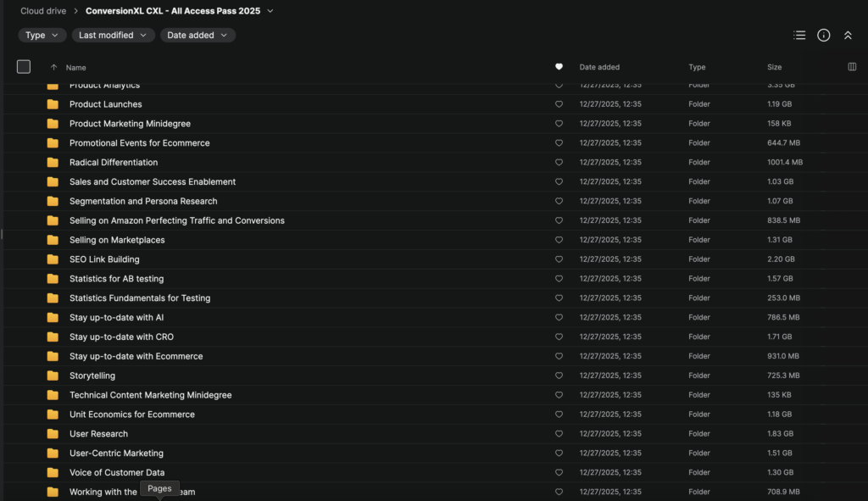Open the Type filter dropdown
Viewport: 868px width, 501px height.
point(42,36)
